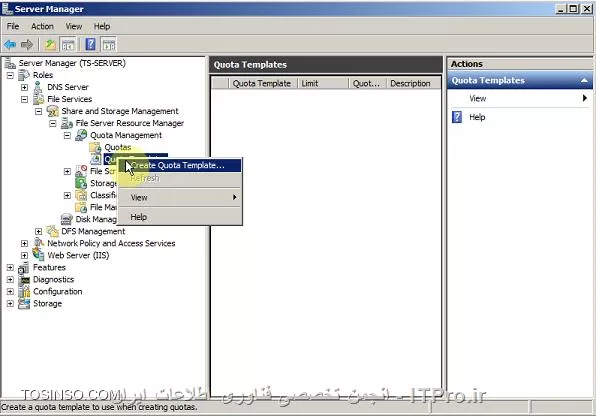Click the Quotas folder icon
This screenshot has width=596, height=416.
tap(95, 148)
